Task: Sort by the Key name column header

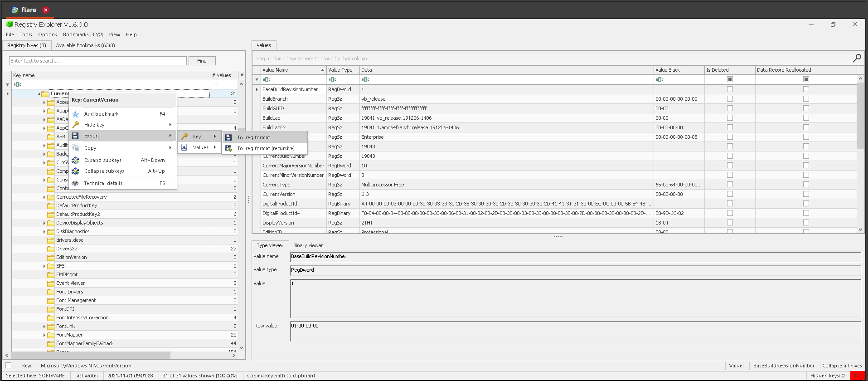Action: pos(111,75)
